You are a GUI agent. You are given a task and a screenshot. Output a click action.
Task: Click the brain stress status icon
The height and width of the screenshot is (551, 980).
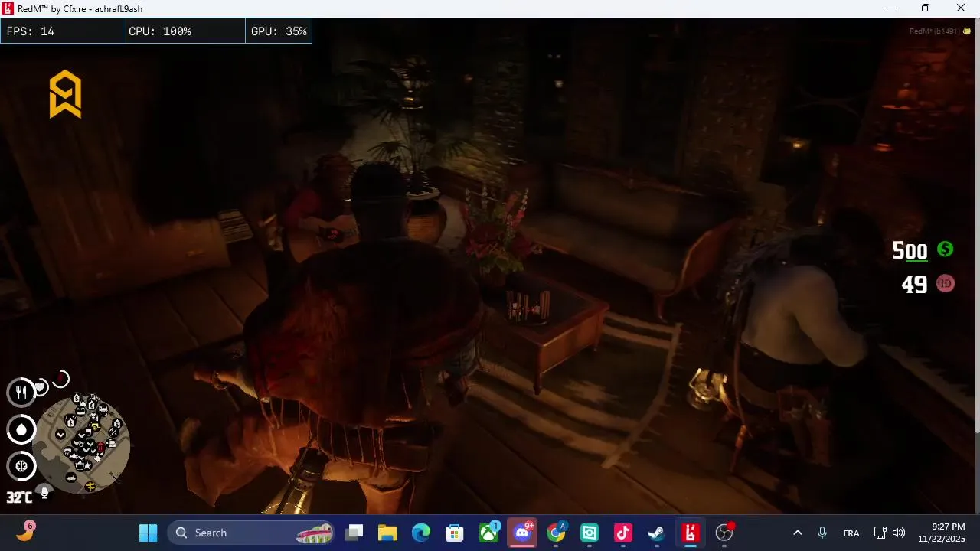tap(21, 465)
